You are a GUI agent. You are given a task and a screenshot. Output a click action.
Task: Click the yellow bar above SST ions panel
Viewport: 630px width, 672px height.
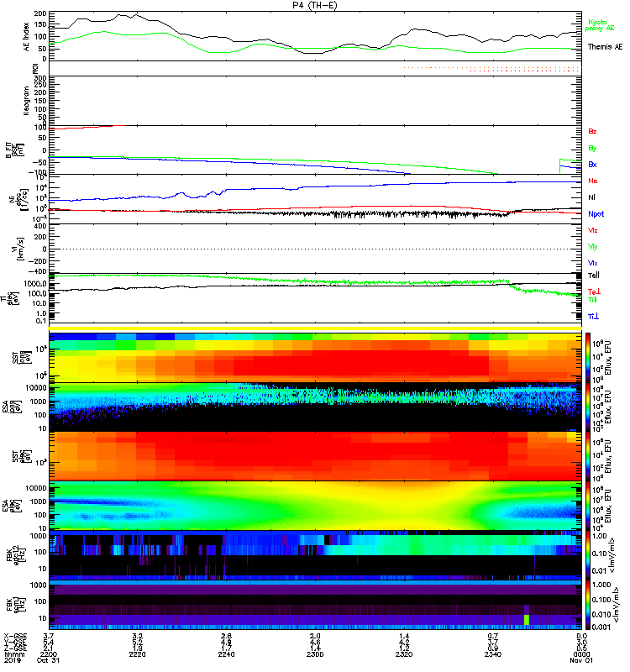(315, 328)
